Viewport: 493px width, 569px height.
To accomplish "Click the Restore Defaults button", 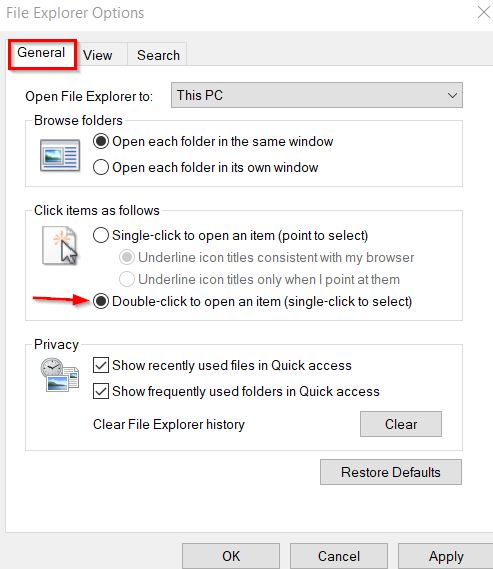I will click(391, 472).
